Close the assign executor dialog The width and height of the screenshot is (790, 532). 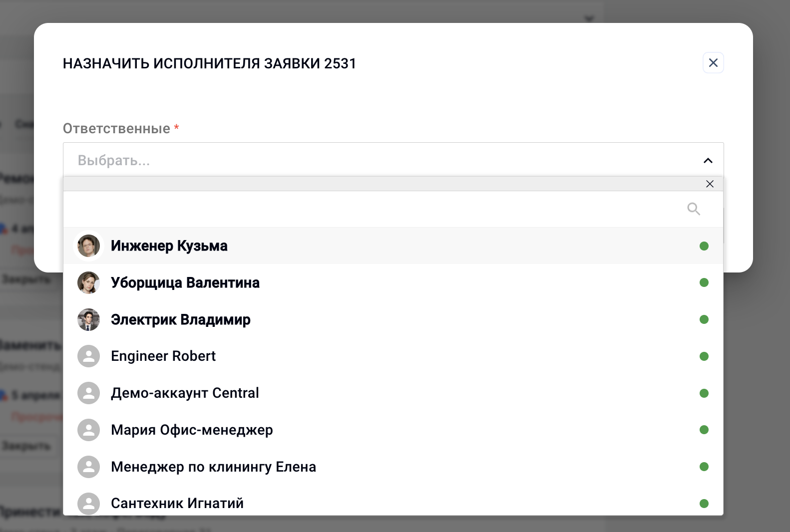[713, 63]
